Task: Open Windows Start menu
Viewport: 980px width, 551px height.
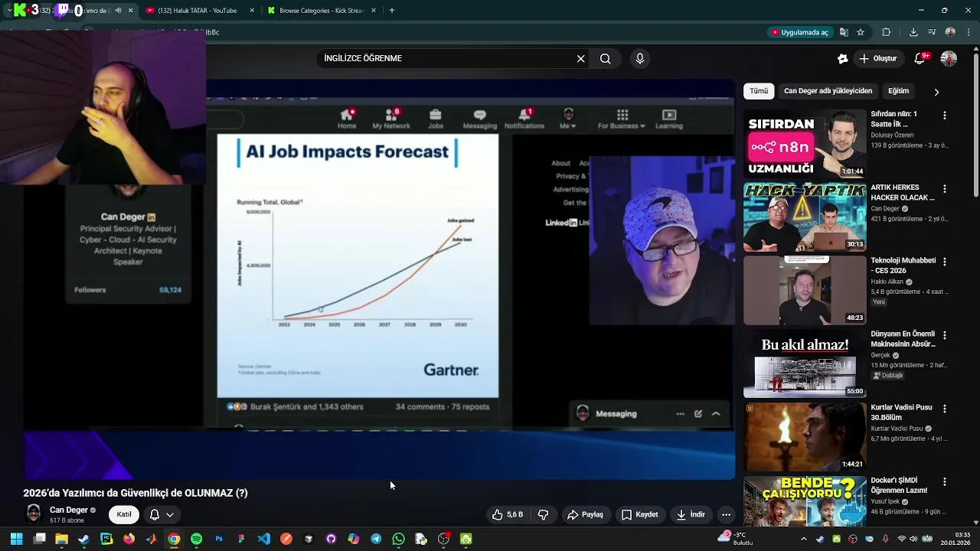Action: point(16,540)
